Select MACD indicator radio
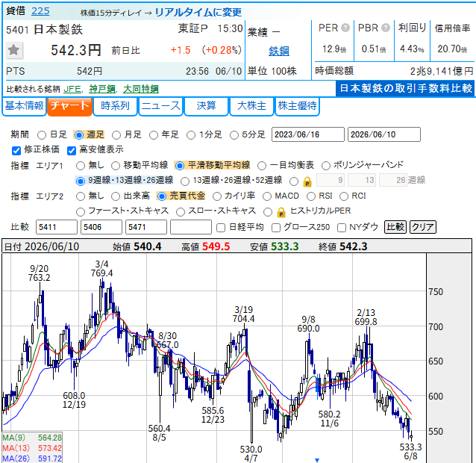Image resolution: width=476 pixels, height=463 pixels. click(267, 196)
